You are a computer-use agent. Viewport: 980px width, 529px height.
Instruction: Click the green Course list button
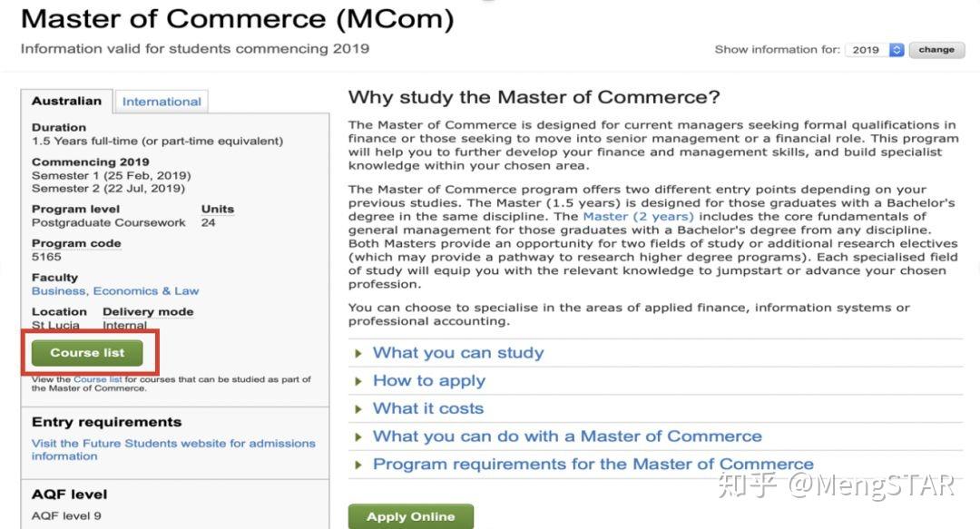coord(87,353)
